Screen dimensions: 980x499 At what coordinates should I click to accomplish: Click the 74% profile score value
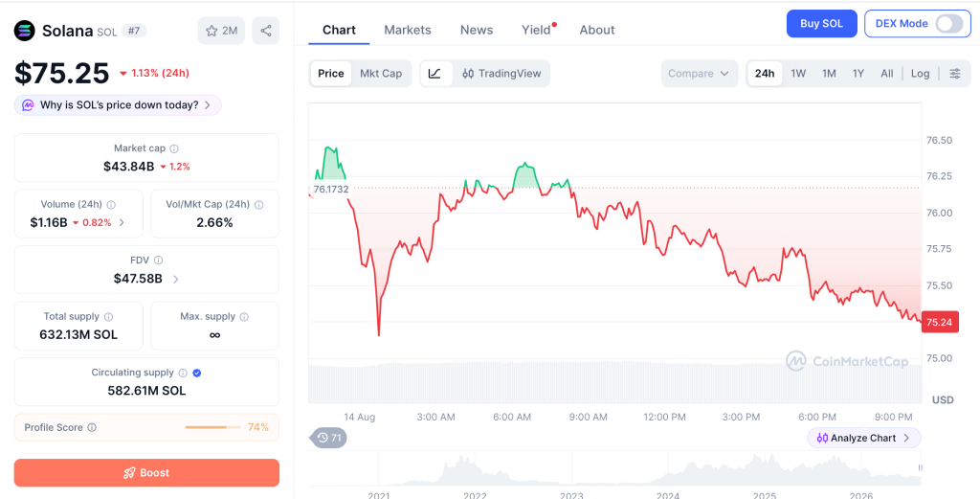(x=258, y=428)
